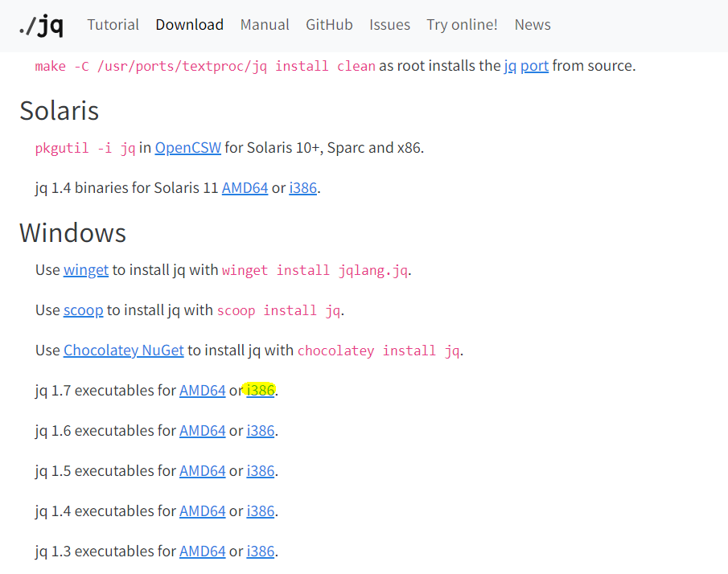Click the 'make -C /usr/ports/textproc/jq' code text
The width and height of the screenshot is (728, 574).
(x=205, y=67)
